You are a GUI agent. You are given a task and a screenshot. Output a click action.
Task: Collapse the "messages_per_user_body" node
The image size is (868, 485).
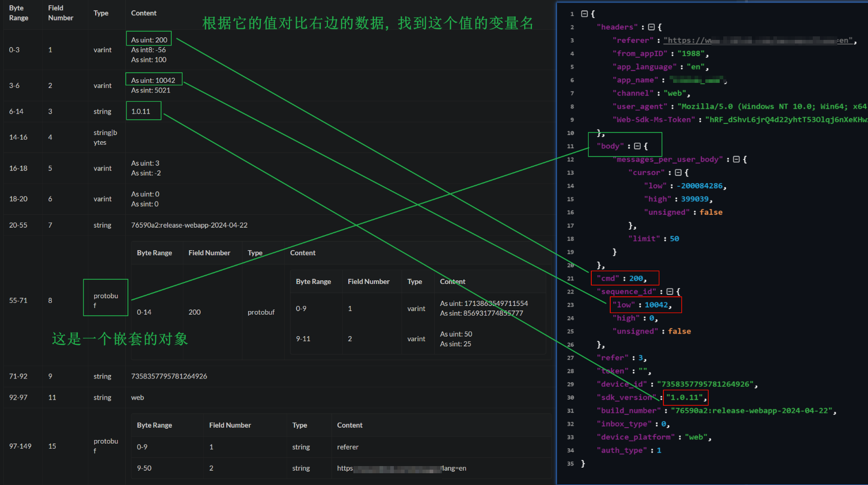(736, 160)
